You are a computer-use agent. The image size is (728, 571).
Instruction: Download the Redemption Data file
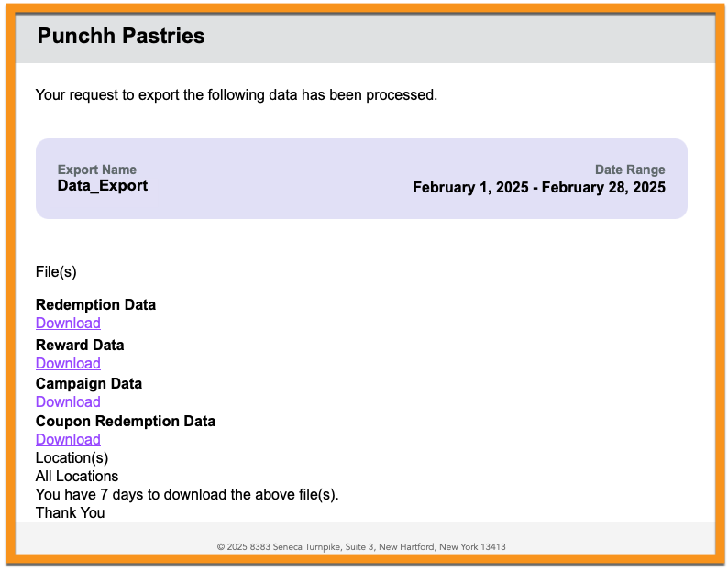tap(68, 324)
